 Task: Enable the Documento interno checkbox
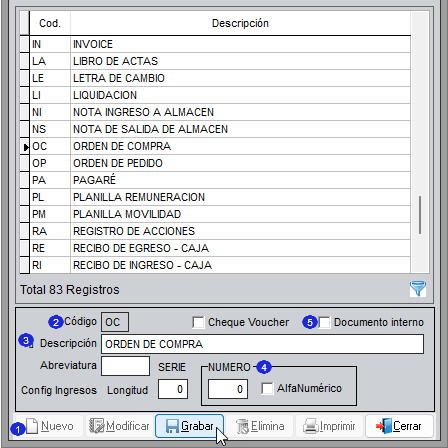[324, 322]
